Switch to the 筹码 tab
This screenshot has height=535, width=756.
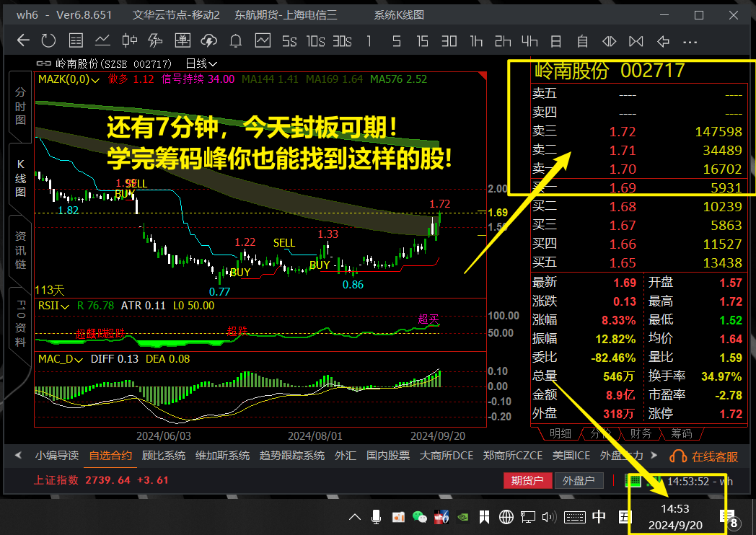681,434
